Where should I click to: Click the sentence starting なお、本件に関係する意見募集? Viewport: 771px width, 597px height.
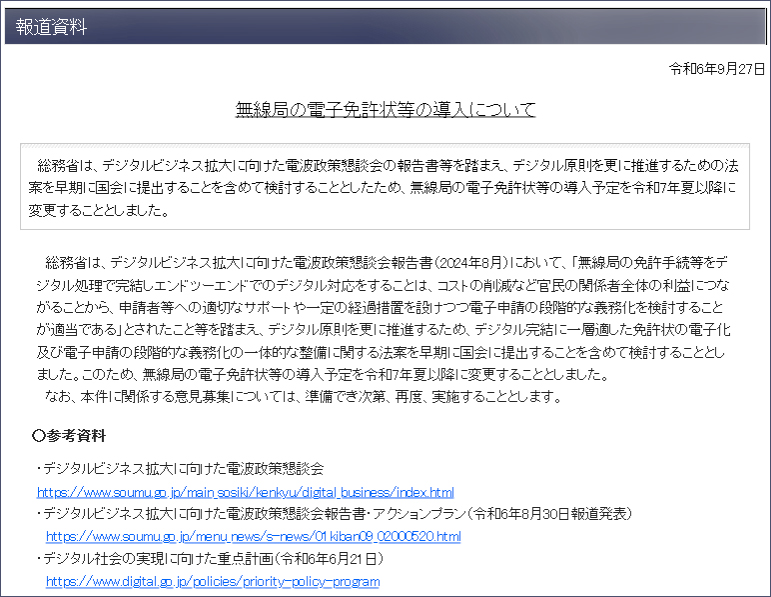click(x=303, y=396)
